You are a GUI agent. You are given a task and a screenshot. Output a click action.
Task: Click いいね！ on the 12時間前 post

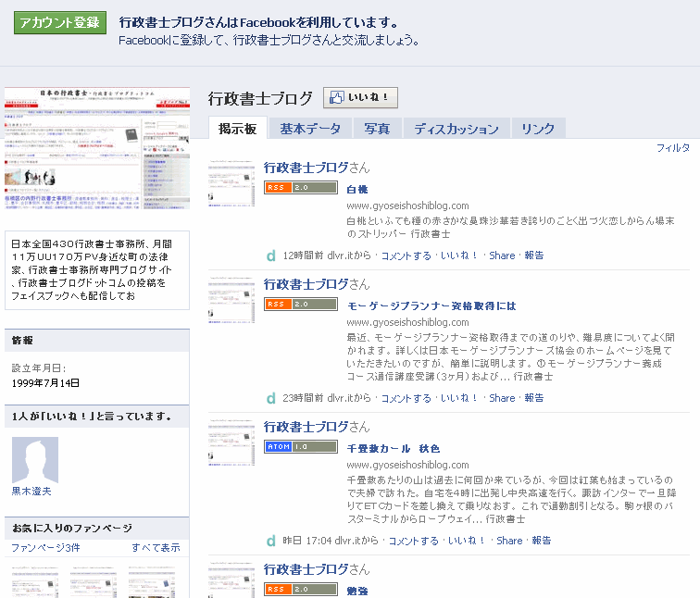(458, 255)
